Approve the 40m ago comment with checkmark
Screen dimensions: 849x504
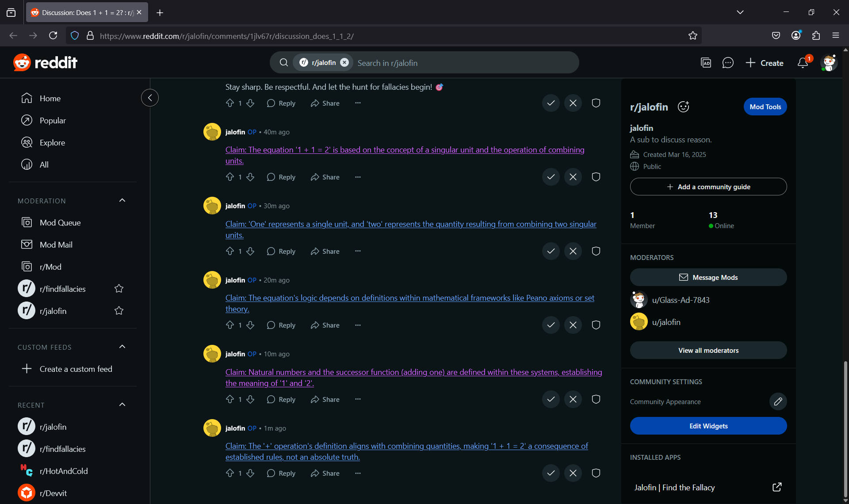click(551, 177)
